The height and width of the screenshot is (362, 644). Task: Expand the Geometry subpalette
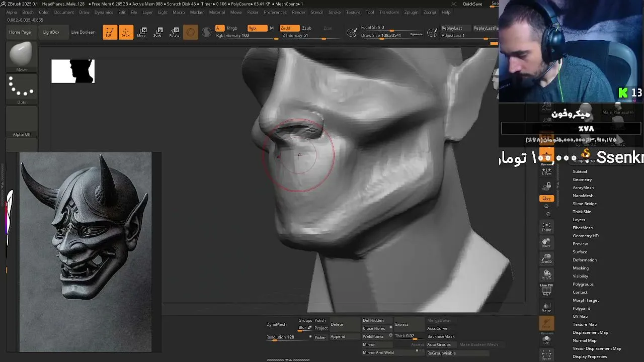[x=582, y=179]
